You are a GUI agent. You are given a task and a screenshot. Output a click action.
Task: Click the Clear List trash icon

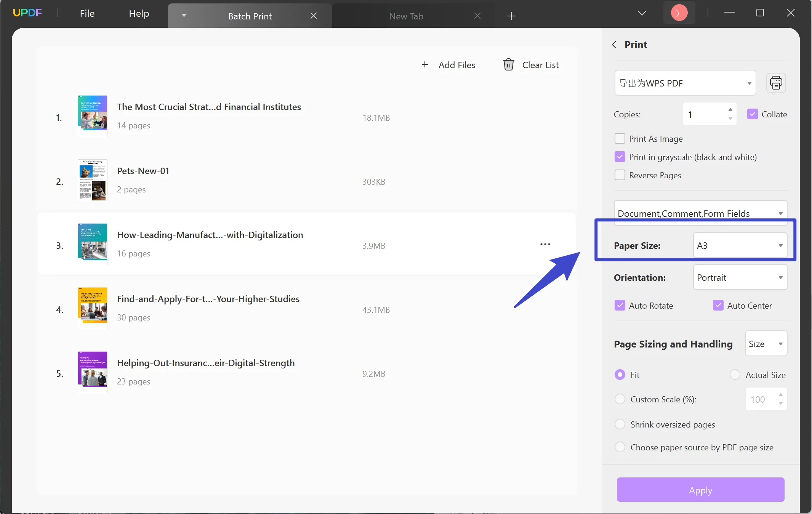(508, 65)
